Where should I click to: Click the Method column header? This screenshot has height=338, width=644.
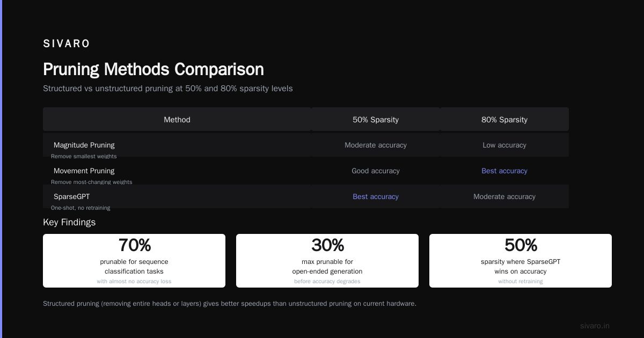pyautogui.click(x=177, y=120)
